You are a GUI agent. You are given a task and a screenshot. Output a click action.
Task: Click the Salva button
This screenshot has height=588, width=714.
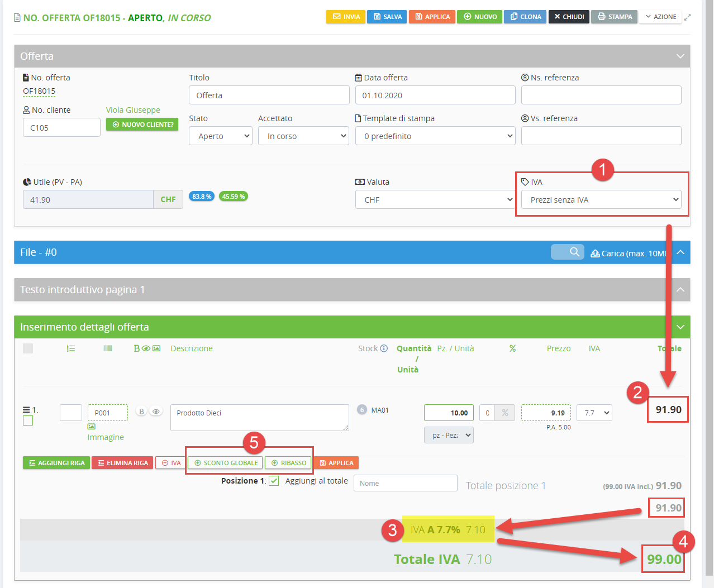(387, 17)
